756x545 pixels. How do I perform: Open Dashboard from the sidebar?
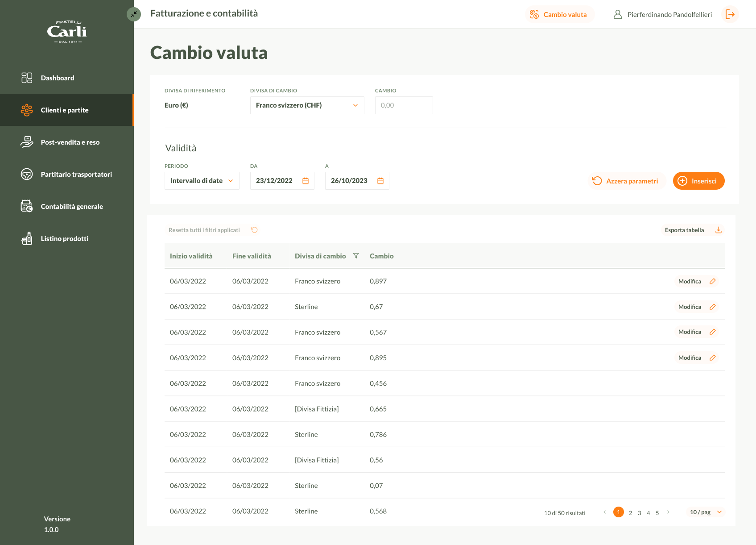click(58, 78)
